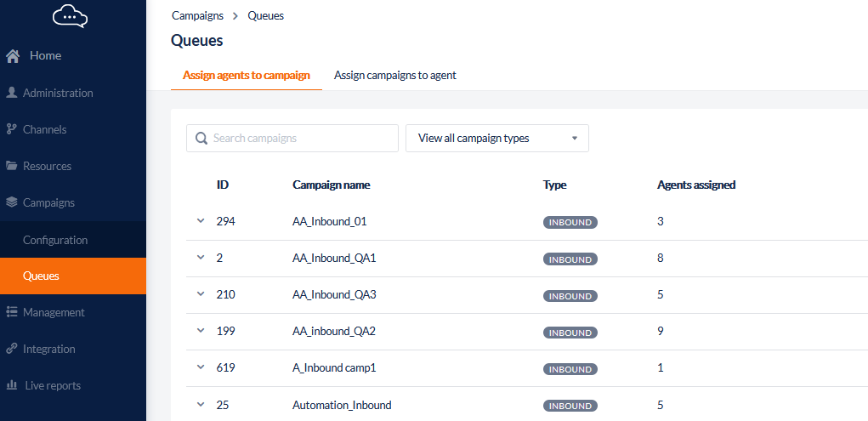
Task: Open Integration link icon in sidebar
Action: (x=11, y=349)
